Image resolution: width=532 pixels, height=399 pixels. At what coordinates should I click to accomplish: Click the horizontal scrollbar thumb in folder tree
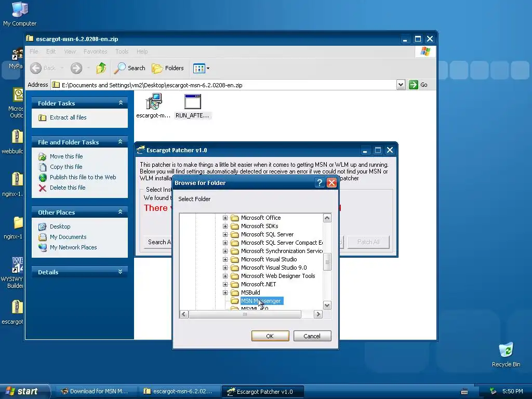coord(245,314)
